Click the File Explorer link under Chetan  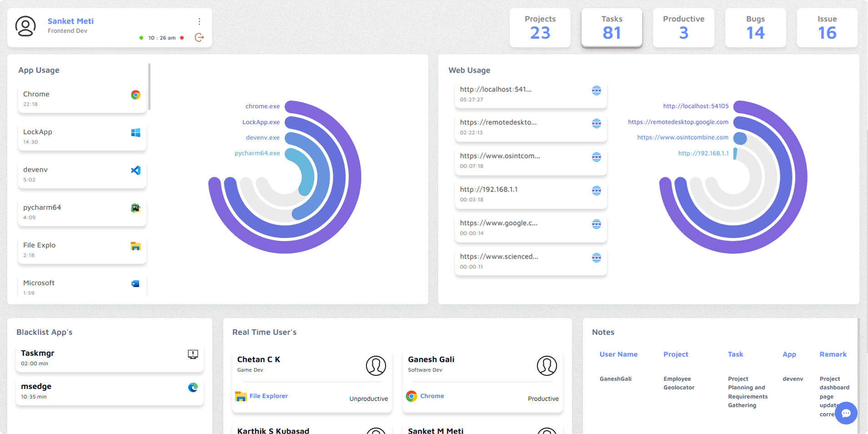[x=268, y=396]
